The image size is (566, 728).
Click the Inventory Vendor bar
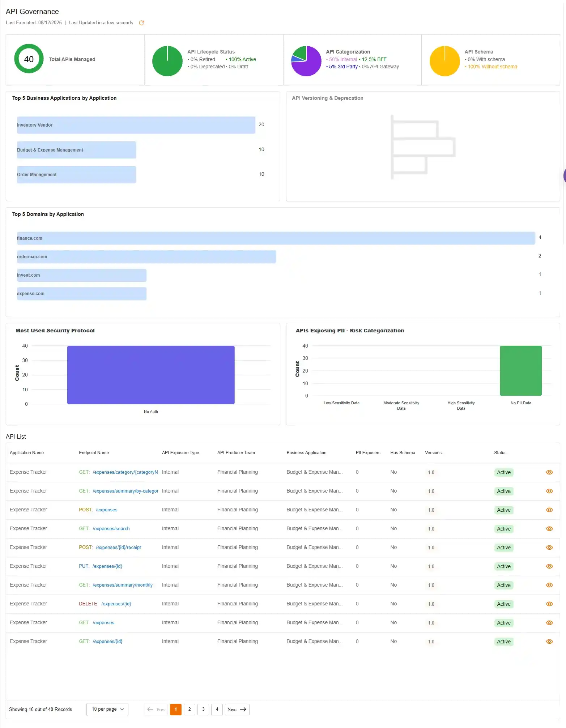point(136,125)
